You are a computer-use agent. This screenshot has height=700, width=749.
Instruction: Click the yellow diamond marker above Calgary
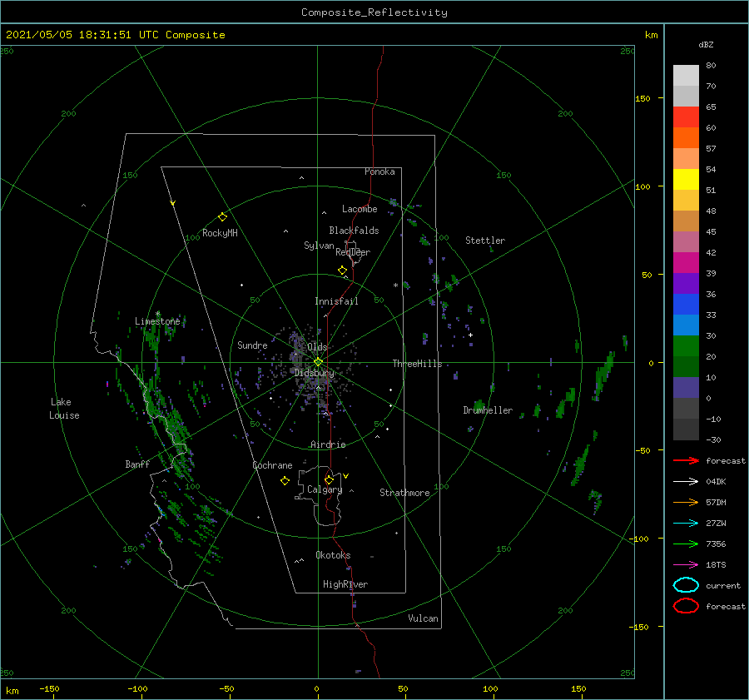click(329, 479)
